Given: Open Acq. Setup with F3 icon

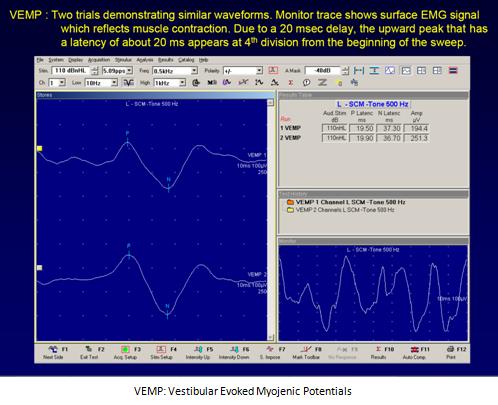Looking at the screenshot, I should coord(125,349).
